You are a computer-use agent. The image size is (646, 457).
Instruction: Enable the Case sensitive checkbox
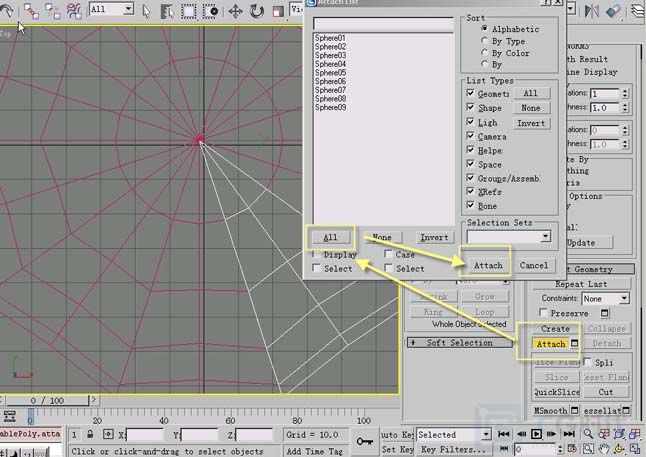click(388, 253)
